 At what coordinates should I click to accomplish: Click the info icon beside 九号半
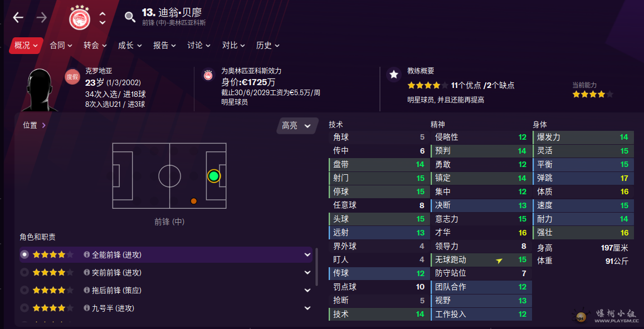86,308
